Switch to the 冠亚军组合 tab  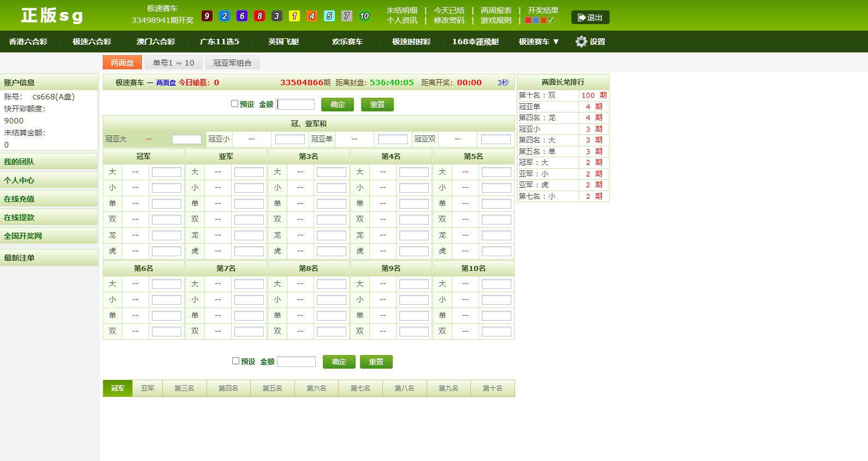click(x=232, y=63)
